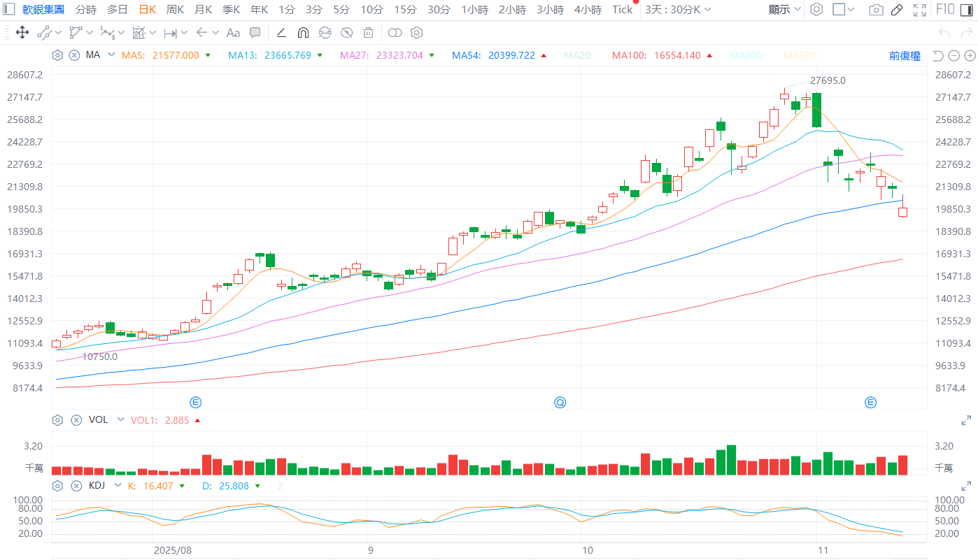Remove the KDJ indicator panel

tap(74, 486)
